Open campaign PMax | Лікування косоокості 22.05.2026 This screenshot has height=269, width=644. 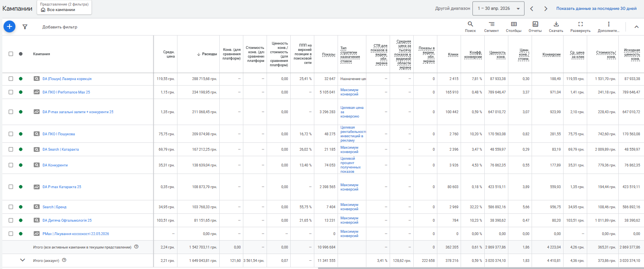(x=76, y=234)
